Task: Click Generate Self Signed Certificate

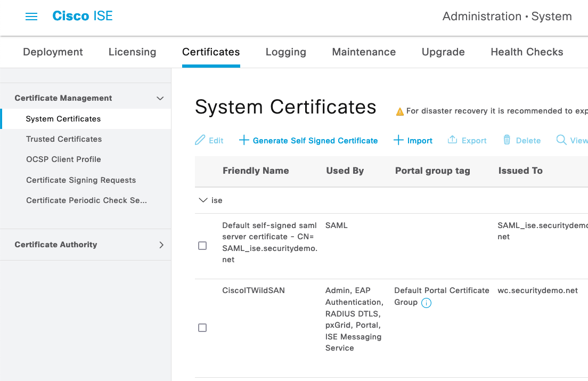Action: click(308, 140)
